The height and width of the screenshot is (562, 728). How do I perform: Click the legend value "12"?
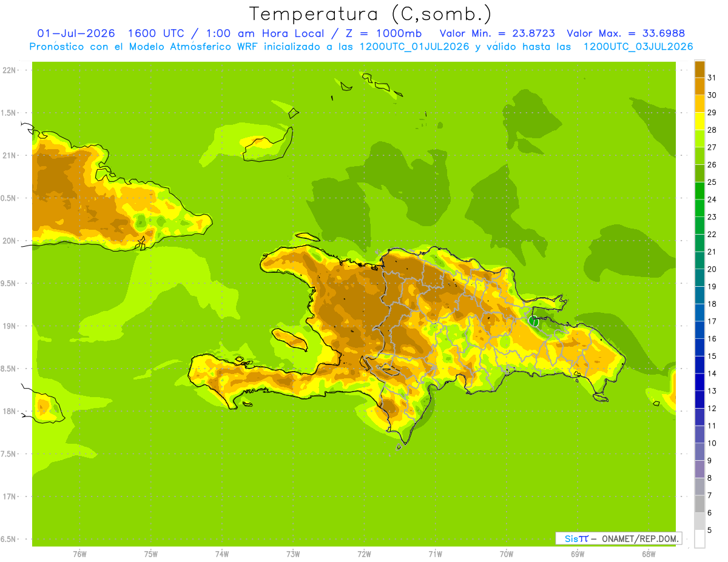pyautogui.click(x=712, y=409)
